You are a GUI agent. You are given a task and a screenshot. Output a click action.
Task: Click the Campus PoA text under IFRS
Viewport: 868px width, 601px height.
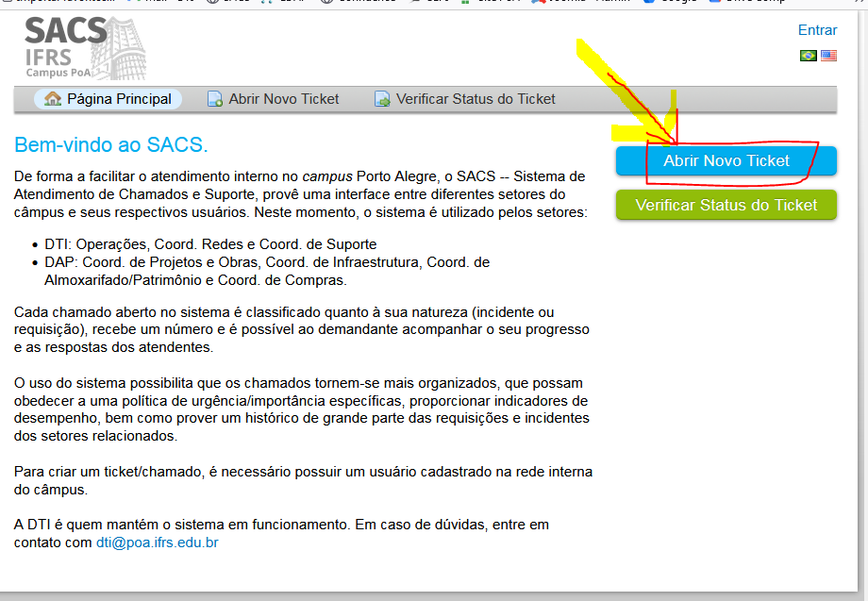pyautogui.click(x=58, y=73)
